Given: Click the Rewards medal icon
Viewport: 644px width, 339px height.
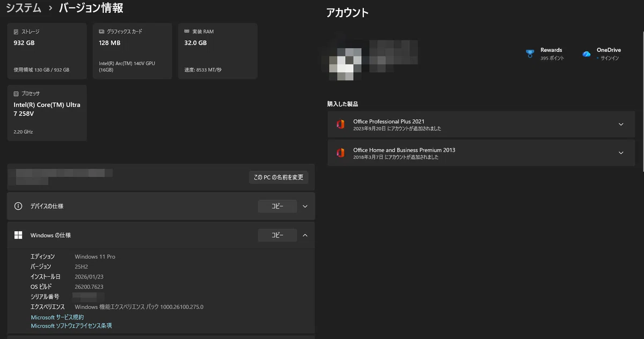Looking at the screenshot, I should coord(530,54).
